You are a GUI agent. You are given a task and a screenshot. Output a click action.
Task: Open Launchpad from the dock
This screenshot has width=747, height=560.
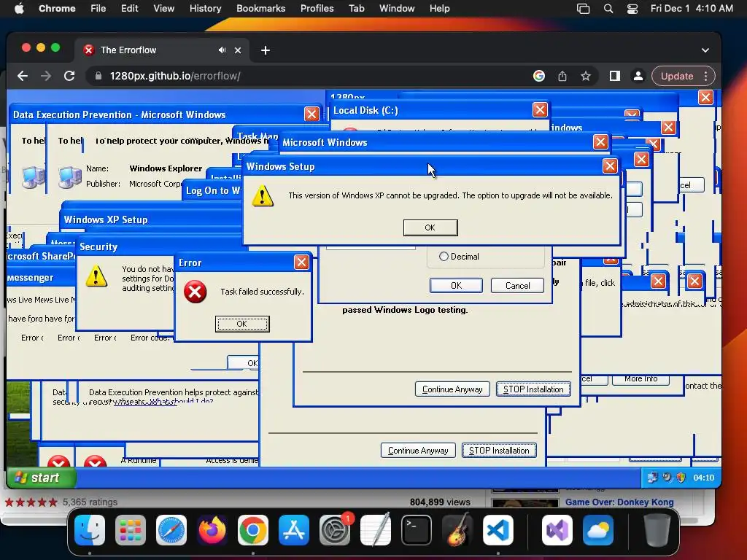[130, 530]
